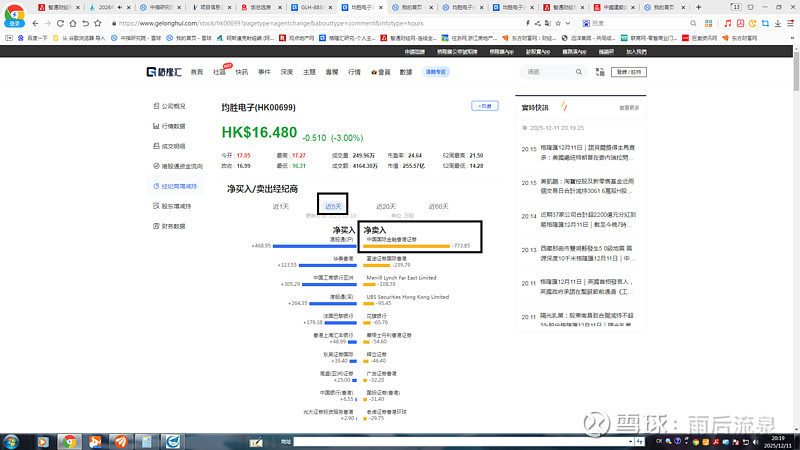Click the 华泰香港 net-buy entry
Image resolution: width=800 pixels, height=450 pixels.
(343, 259)
